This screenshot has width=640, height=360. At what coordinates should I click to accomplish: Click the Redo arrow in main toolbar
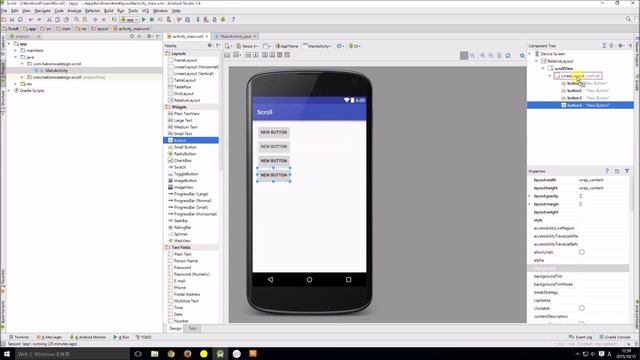39,20
